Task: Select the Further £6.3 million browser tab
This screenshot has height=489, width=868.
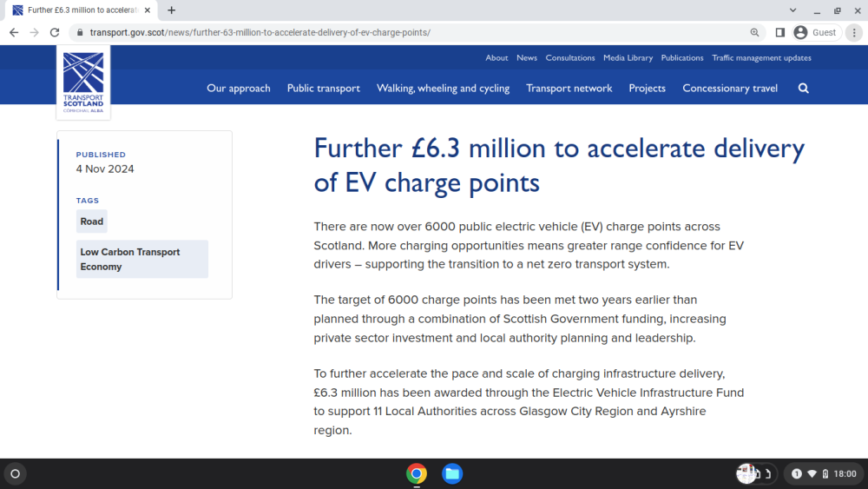Action: pyautogui.click(x=80, y=10)
